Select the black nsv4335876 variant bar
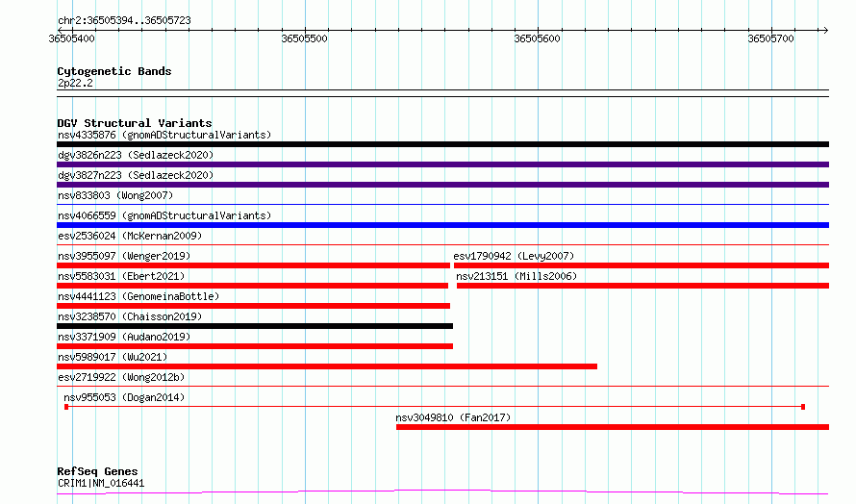 click(442, 144)
